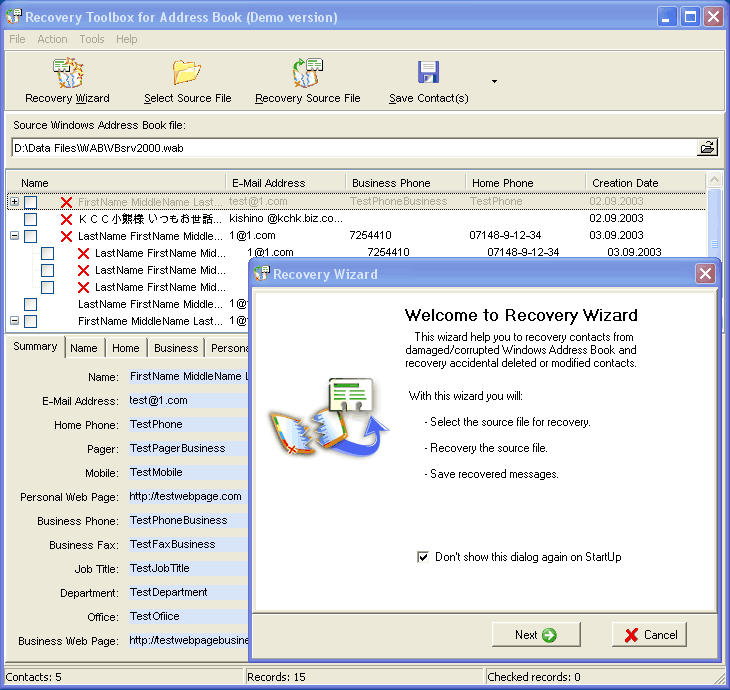The image size is (730, 690).
Task: Click the Select Source File folder icon
Action: (187, 74)
